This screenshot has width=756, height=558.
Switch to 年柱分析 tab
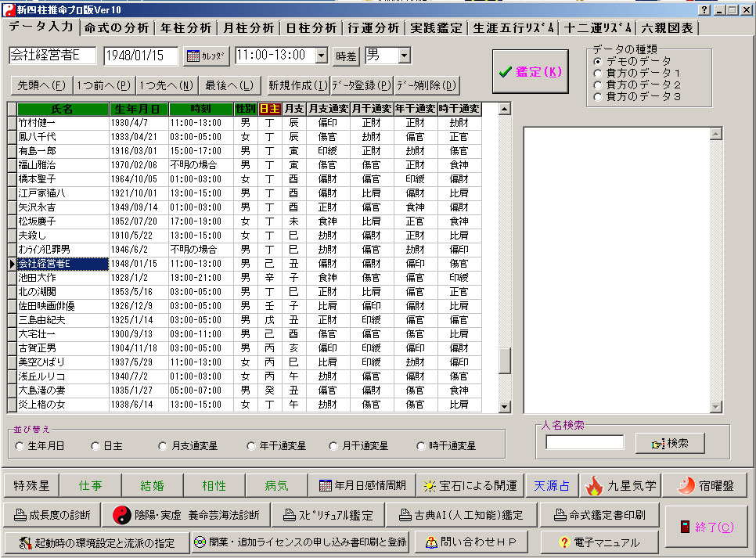(x=186, y=28)
